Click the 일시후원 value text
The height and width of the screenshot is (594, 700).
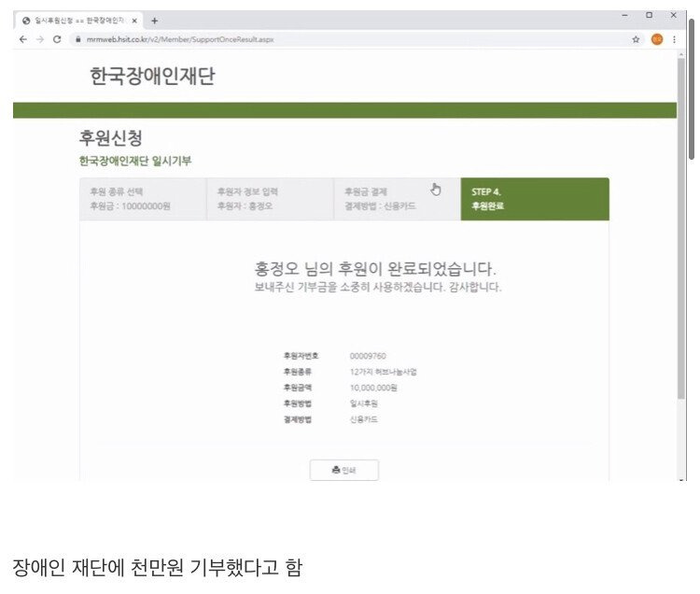click(x=363, y=403)
